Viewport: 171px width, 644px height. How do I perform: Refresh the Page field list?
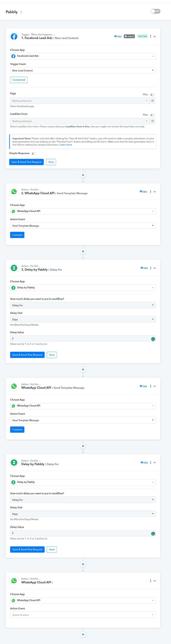(x=153, y=101)
